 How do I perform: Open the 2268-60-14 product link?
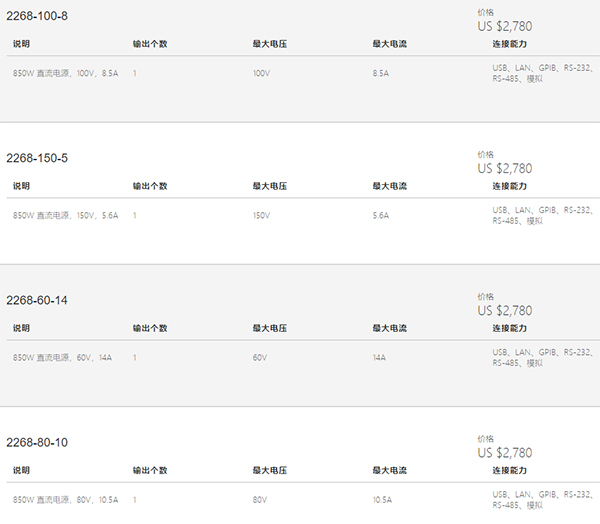pyautogui.click(x=37, y=300)
